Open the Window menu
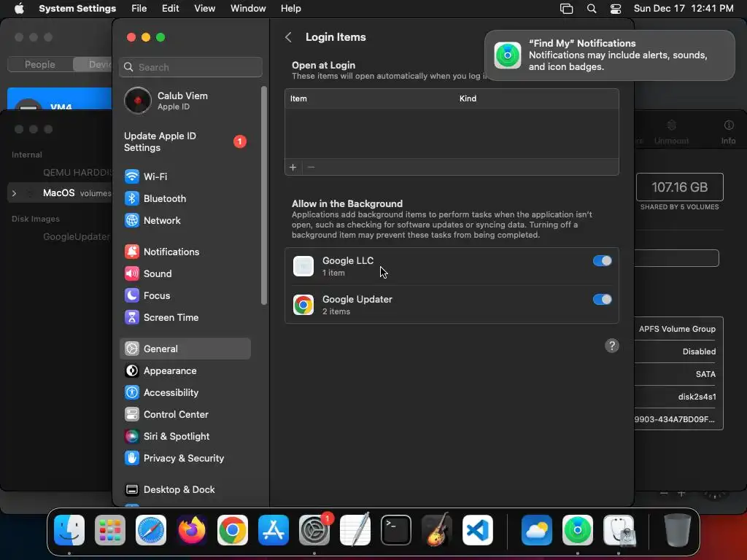 (248, 9)
